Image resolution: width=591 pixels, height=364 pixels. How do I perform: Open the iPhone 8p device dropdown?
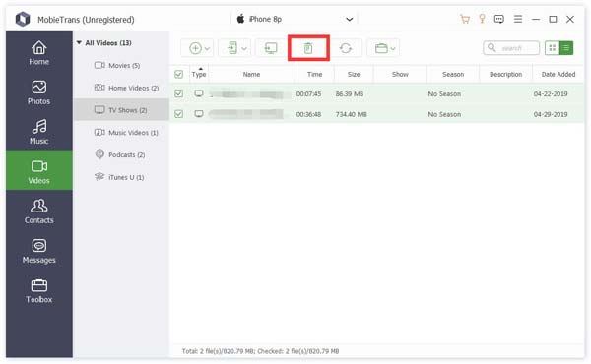pos(295,19)
